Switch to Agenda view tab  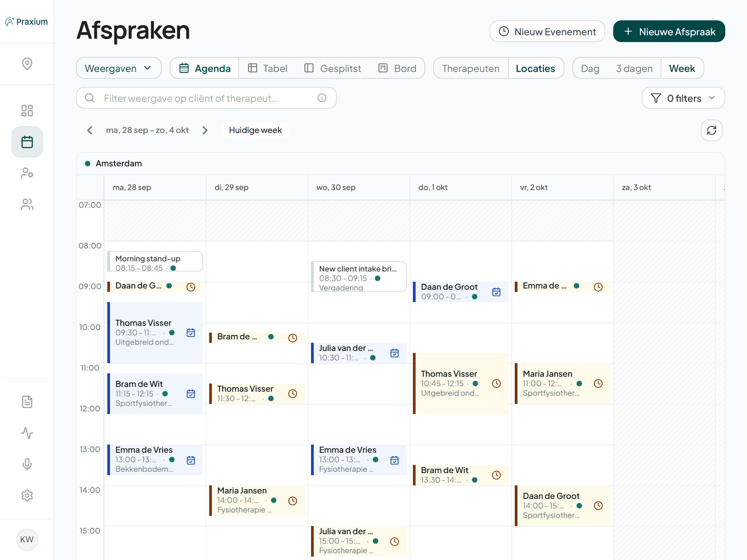(205, 68)
